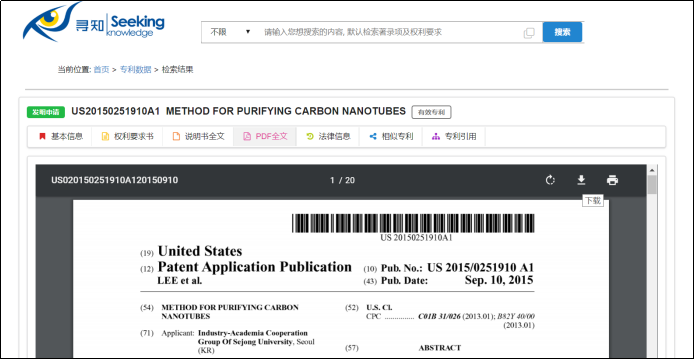Click the document icon of 权利要求书 tab
The image size is (695, 360).
click(105, 136)
